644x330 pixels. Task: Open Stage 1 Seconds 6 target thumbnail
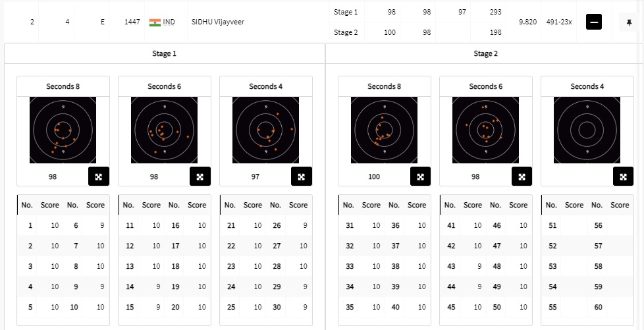164,130
